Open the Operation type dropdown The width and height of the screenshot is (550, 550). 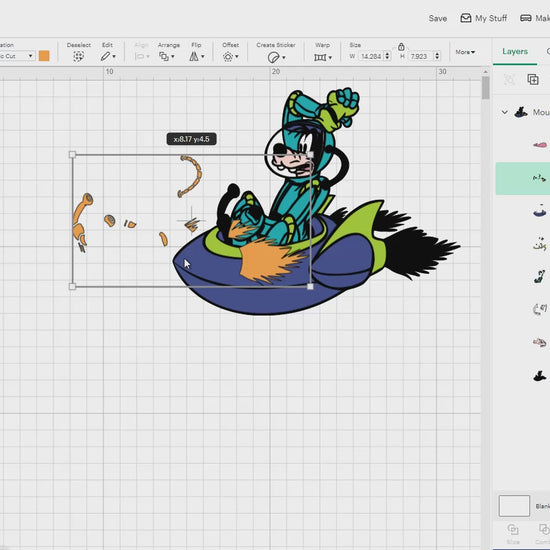(x=17, y=56)
